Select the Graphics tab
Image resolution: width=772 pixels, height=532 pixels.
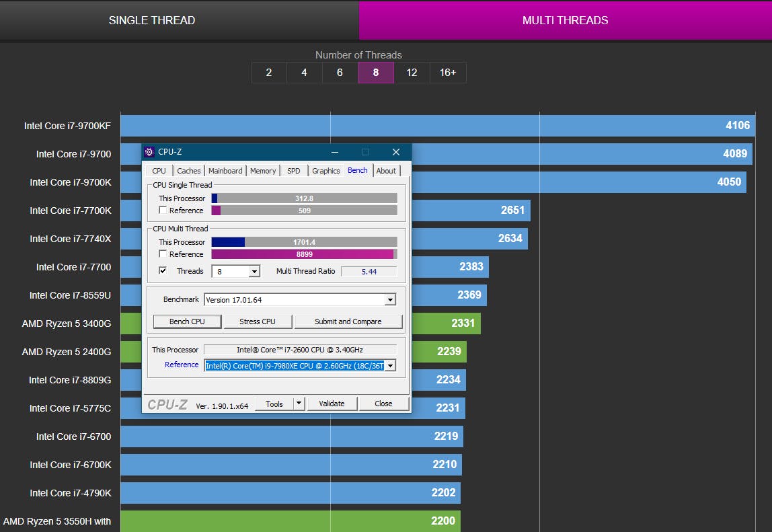click(326, 170)
